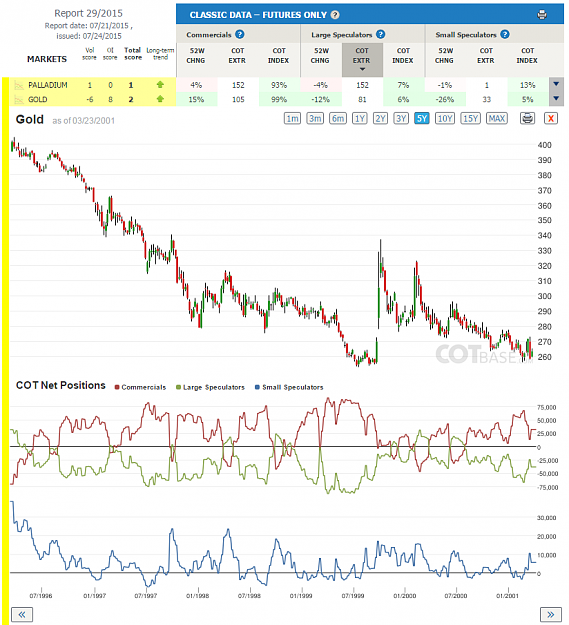Click the Report 29/2015 heading

(88, 13)
